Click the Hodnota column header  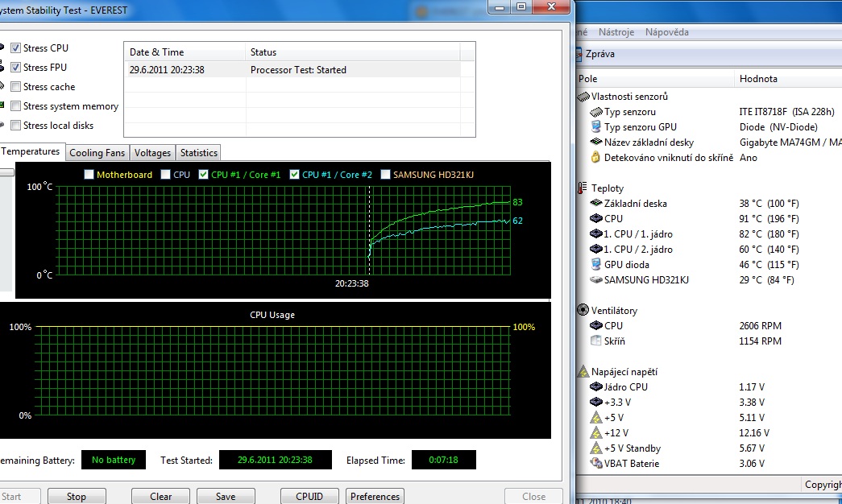pyautogui.click(x=757, y=79)
